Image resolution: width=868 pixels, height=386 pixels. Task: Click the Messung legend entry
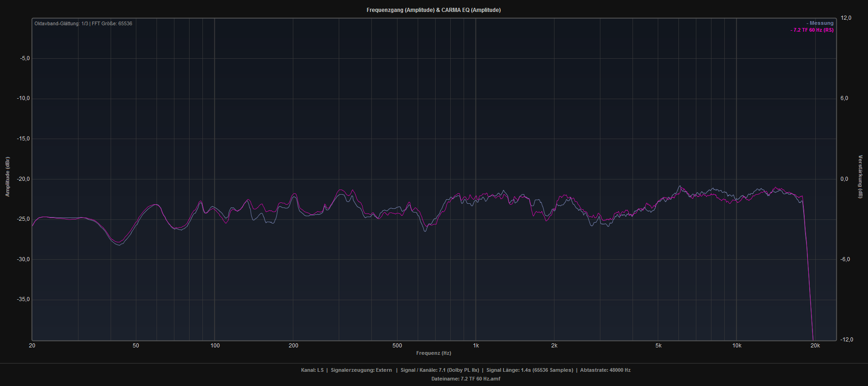click(821, 23)
